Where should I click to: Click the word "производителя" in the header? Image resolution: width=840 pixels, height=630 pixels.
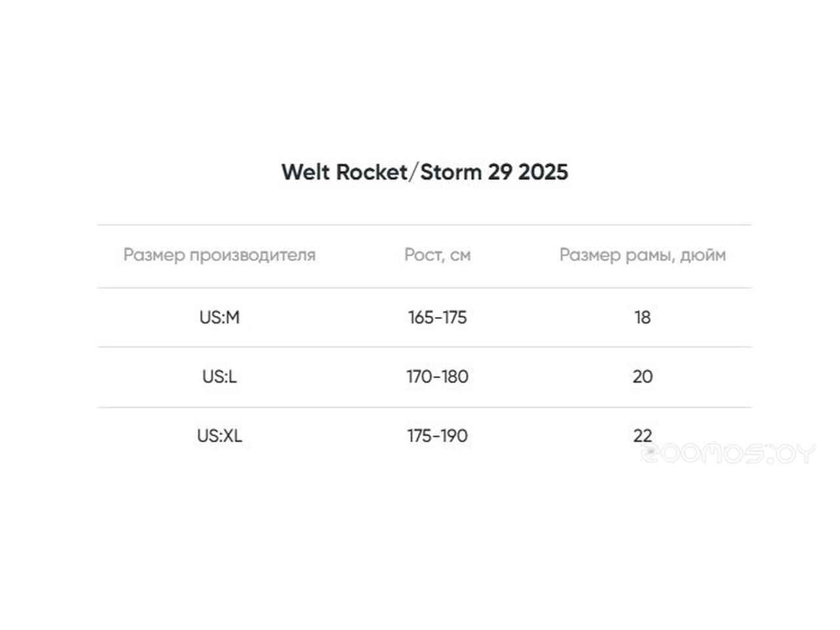tap(253, 255)
